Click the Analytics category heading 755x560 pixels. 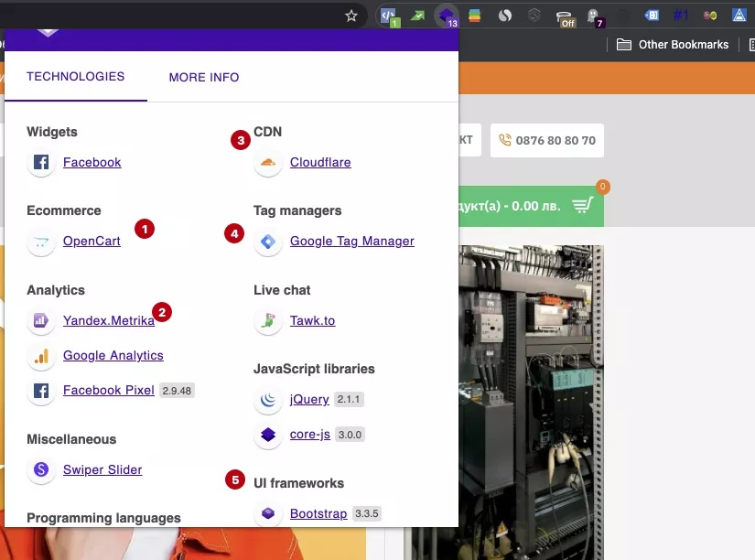[x=56, y=290]
